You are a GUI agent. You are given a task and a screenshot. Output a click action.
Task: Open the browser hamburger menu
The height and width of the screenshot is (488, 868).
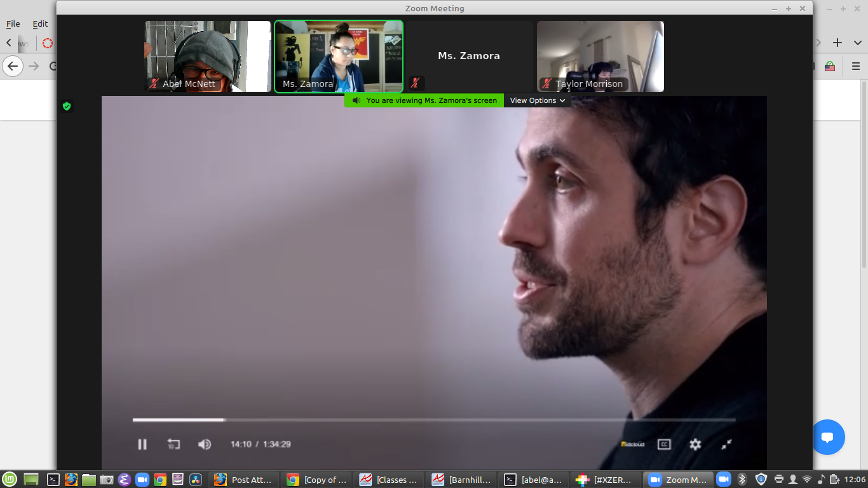click(x=856, y=66)
